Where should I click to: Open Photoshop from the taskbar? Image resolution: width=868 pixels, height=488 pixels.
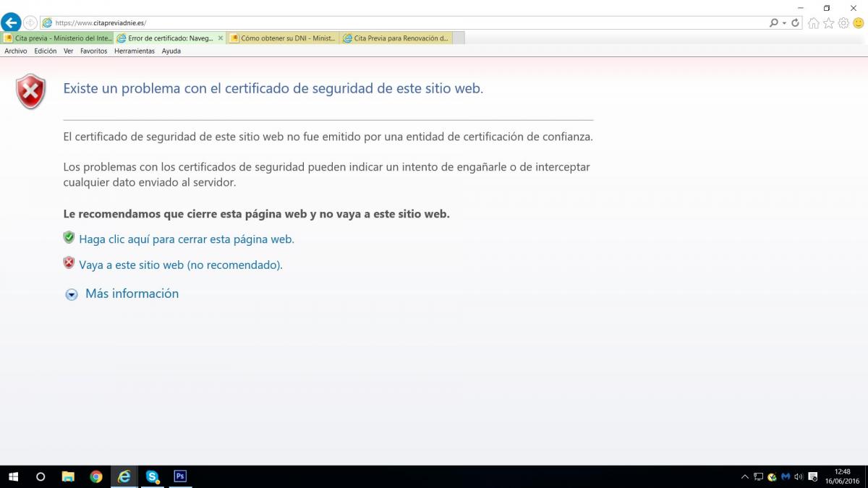click(180, 476)
